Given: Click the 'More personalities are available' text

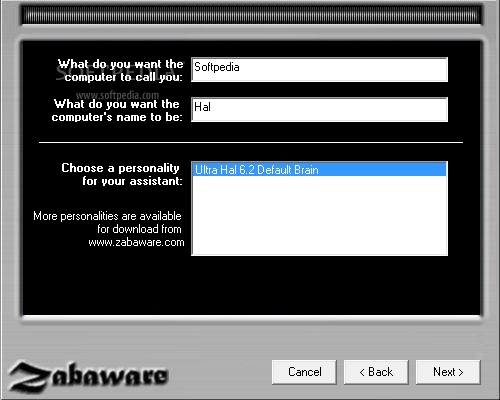Looking at the screenshot, I should point(107,216).
